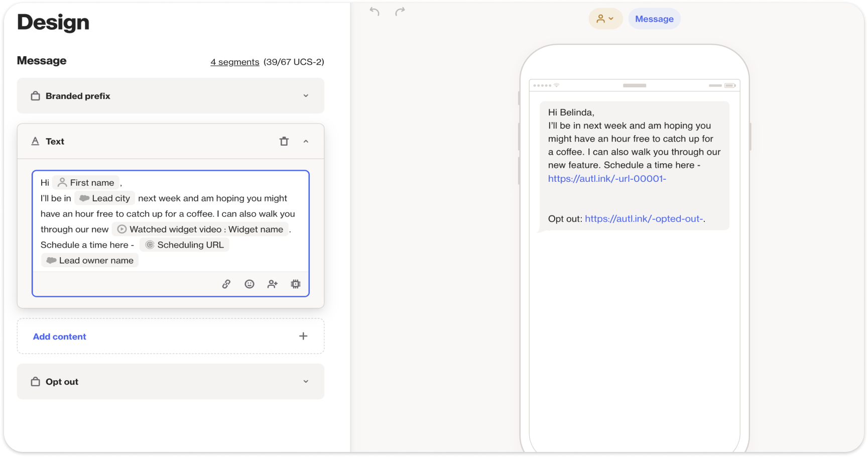Click the segment count text (39/67 UCS-2)
The image size is (868, 457).
(294, 62)
